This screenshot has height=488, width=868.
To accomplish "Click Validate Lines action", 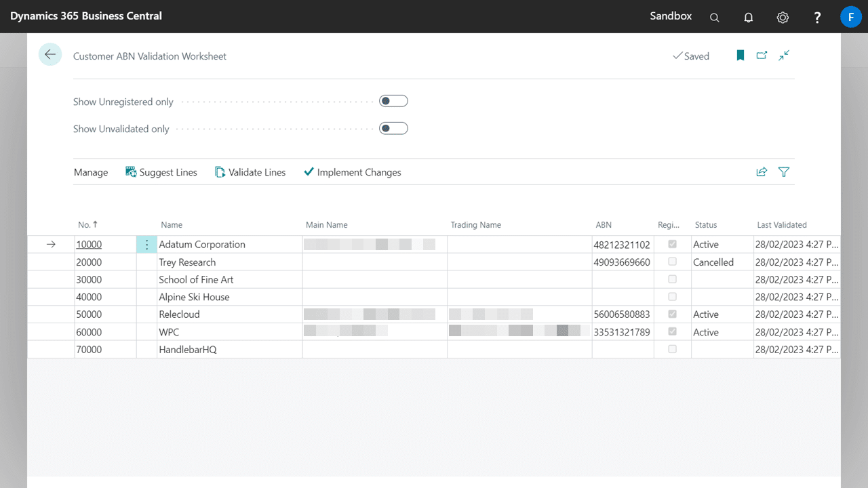I will (x=250, y=173).
